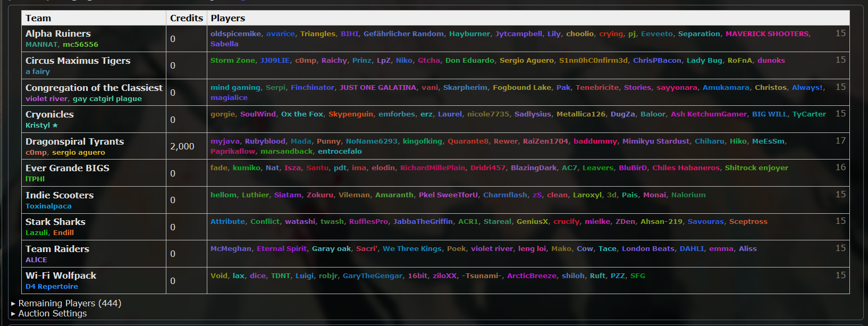Click player JUST ONE GALATINA
The image size is (868, 326).
[378, 87]
